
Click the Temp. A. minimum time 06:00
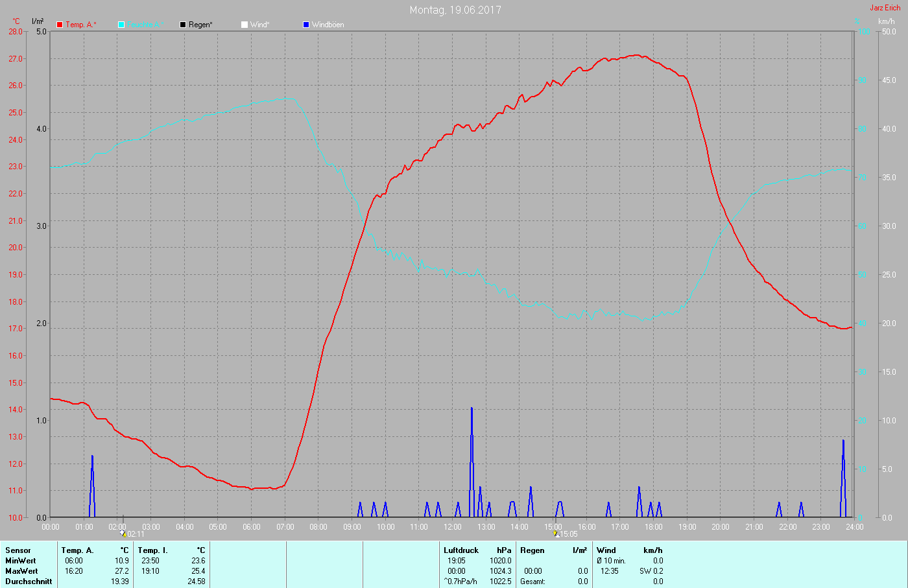(74, 561)
